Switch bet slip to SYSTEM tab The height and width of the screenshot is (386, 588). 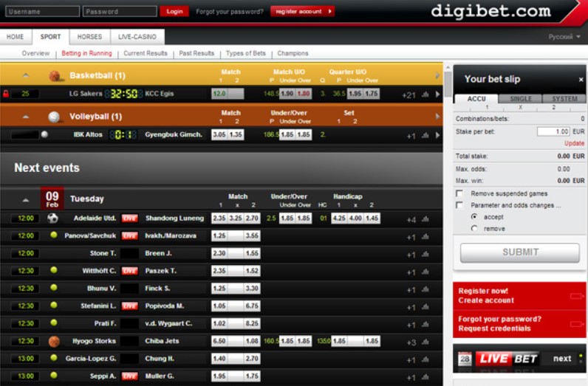(564, 99)
